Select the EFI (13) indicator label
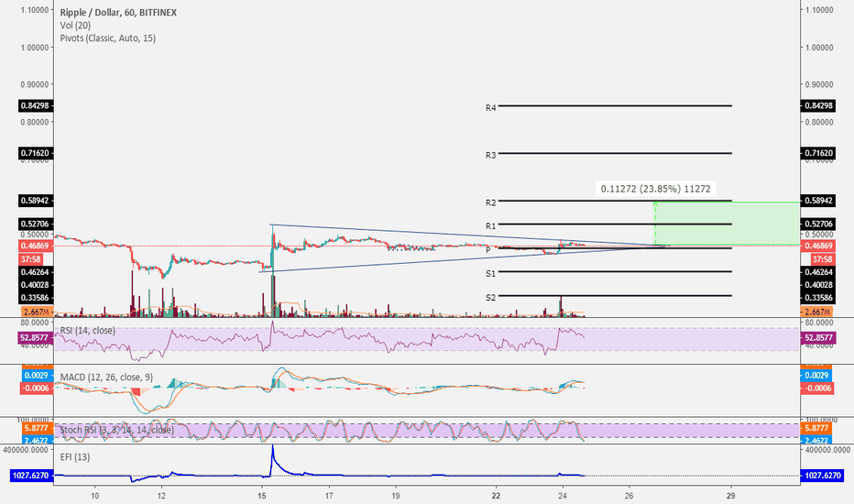The height and width of the screenshot is (504, 854). point(75,457)
